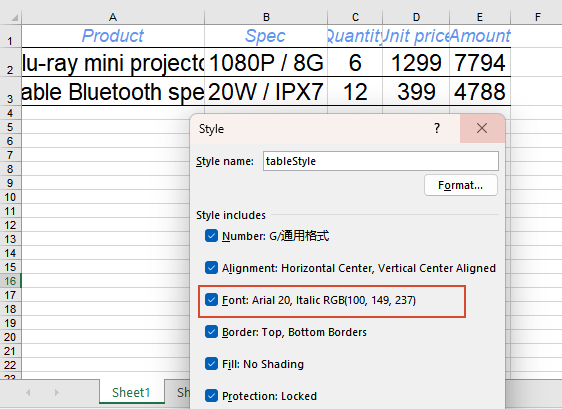Screen dimensions: 562x409
Task: Select column F header
Action: click(538, 17)
